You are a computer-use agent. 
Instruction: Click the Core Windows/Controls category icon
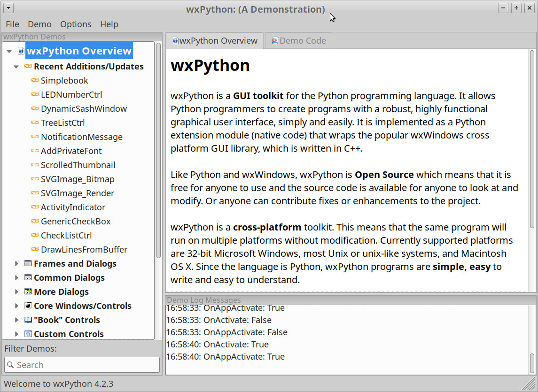(x=28, y=306)
